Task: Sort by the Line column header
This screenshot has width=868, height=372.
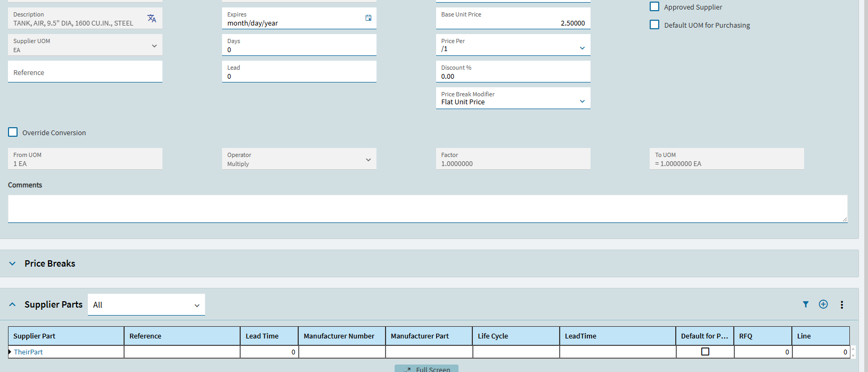Action: (821, 336)
